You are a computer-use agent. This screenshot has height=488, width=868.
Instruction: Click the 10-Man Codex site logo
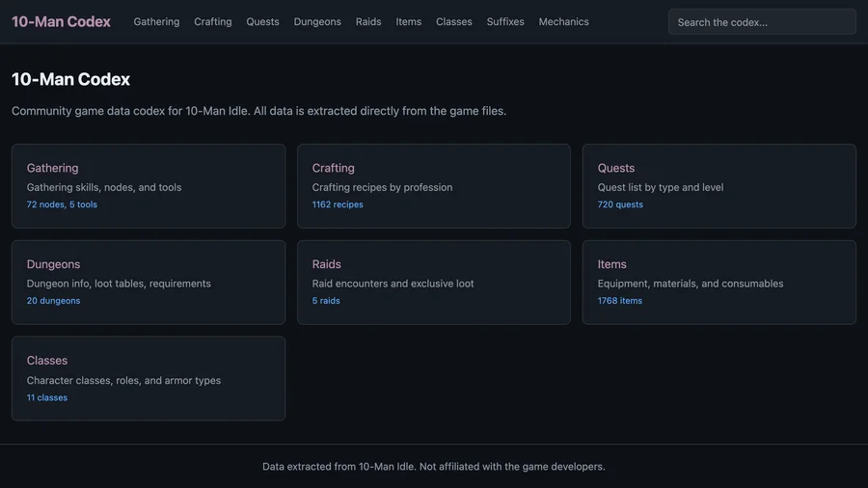click(61, 21)
